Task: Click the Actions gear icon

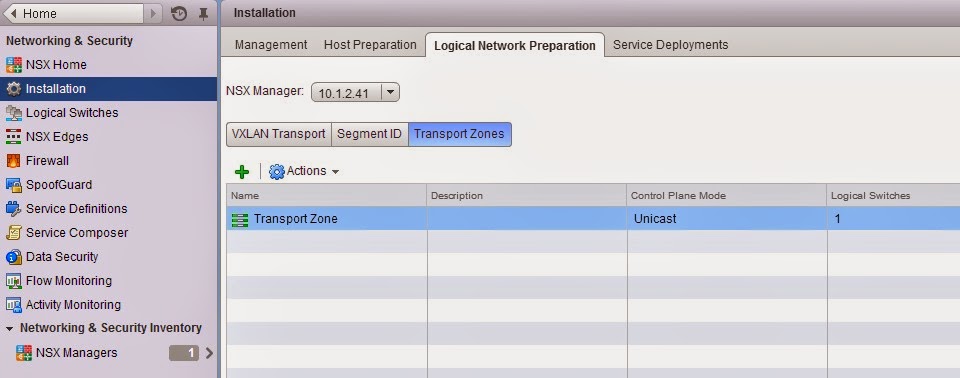Action: point(277,172)
